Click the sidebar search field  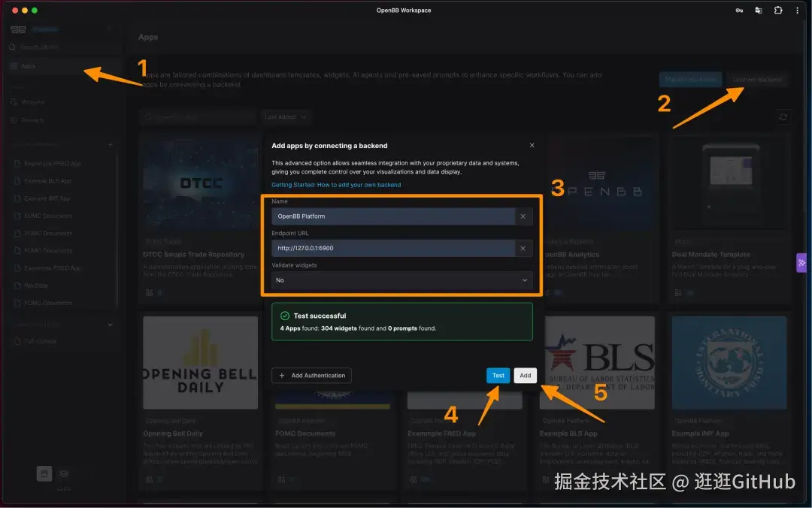(65, 47)
